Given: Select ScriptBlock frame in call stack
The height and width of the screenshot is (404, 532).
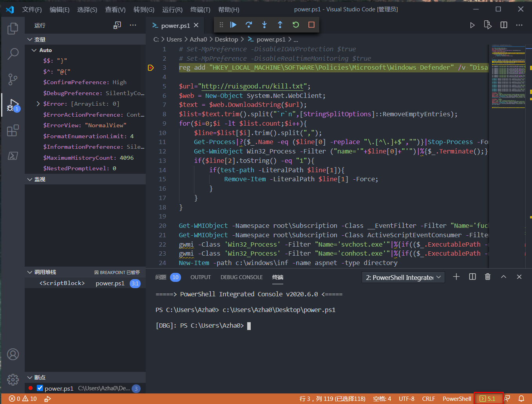Looking at the screenshot, I should pyautogui.click(x=85, y=283).
